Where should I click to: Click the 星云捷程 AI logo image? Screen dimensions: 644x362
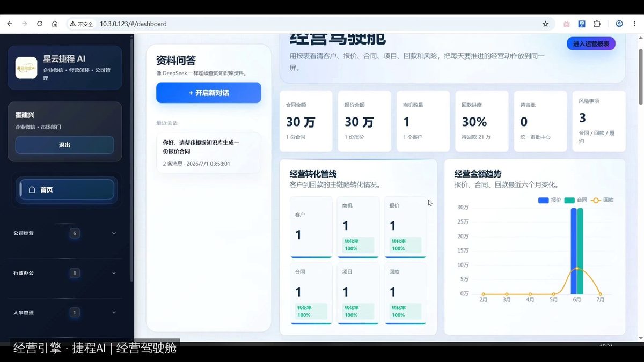tap(26, 68)
